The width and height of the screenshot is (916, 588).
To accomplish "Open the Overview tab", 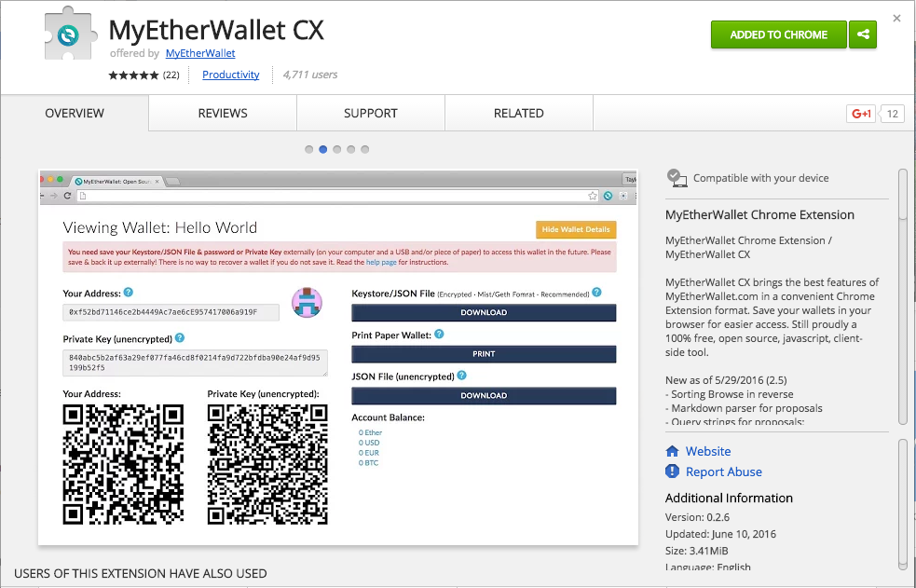I will pyautogui.click(x=75, y=114).
